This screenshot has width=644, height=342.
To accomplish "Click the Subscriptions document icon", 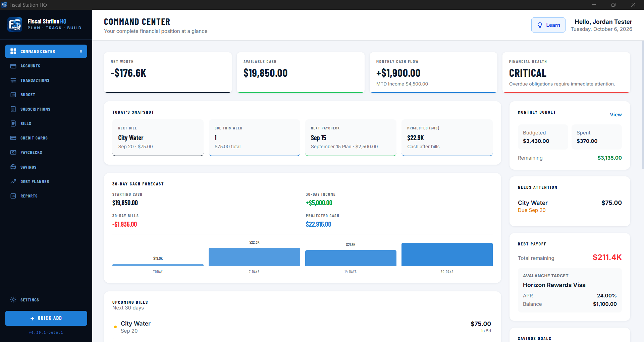I will pos(13,109).
